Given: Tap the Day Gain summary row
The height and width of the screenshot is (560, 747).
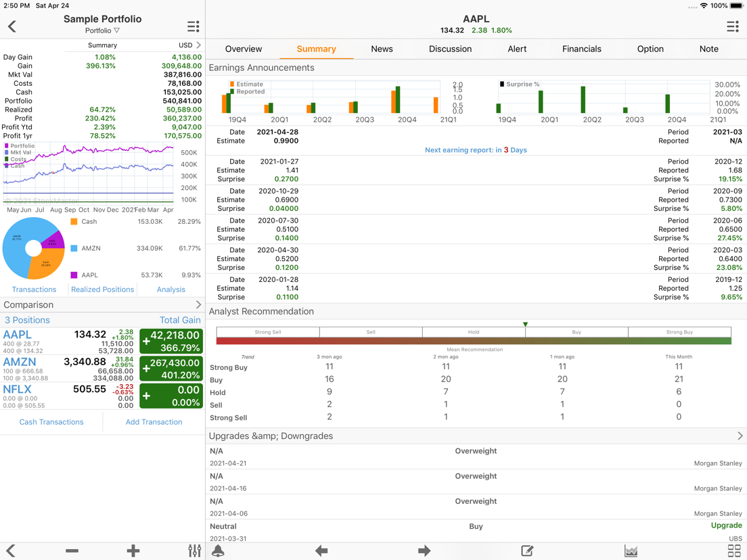Looking at the screenshot, I should pos(102,57).
